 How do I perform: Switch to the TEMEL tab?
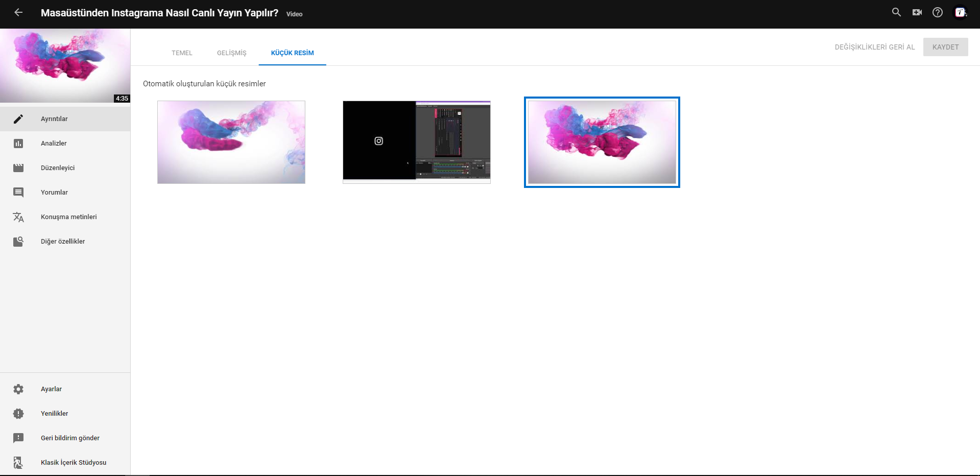click(182, 53)
